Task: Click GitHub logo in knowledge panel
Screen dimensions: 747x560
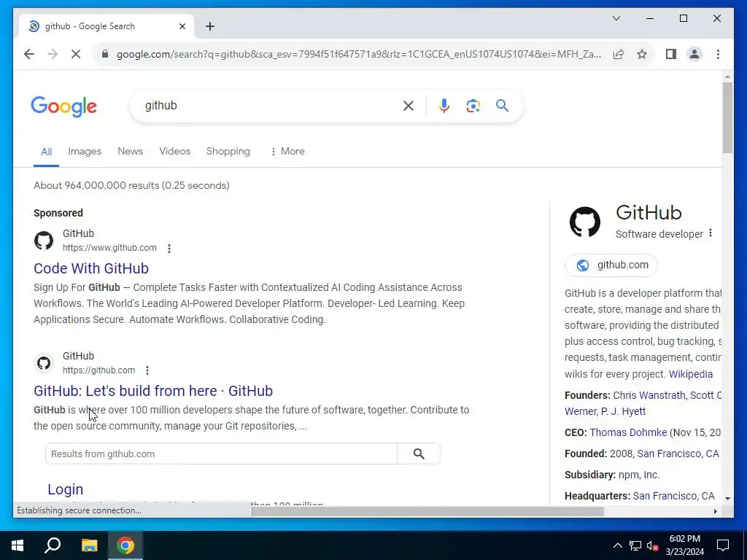Action: tap(584, 222)
